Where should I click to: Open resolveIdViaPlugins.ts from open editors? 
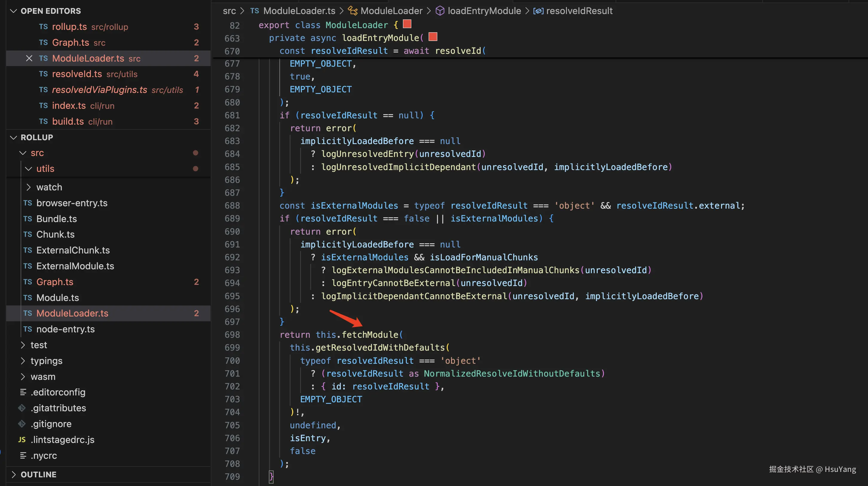pyautogui.click(x=99, y=90)
